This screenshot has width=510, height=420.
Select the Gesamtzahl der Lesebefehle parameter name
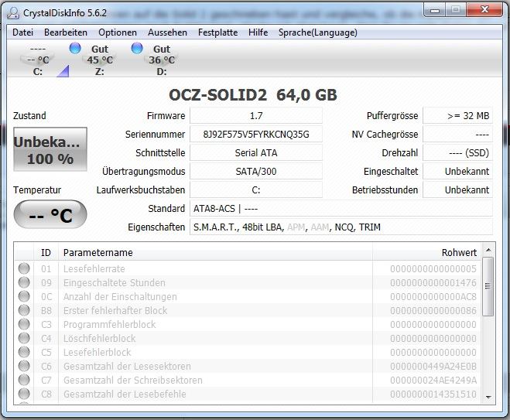coord(125,394)
